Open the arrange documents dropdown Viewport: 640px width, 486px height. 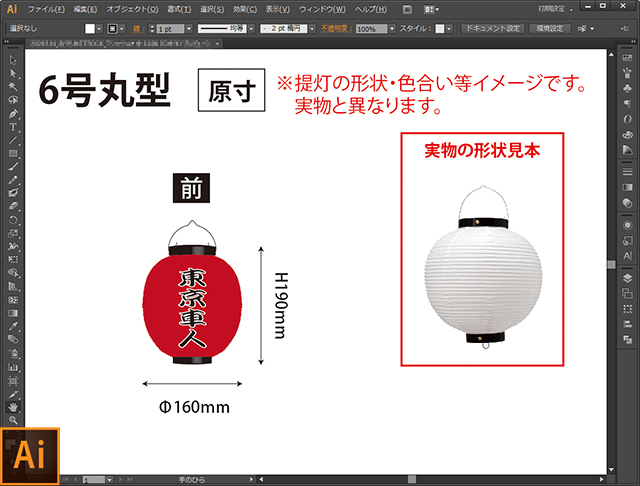pos(431,9)
